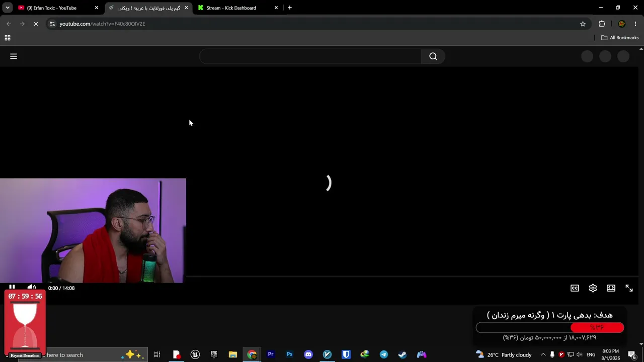
Task: Open Task View on the taskbar
Action: [x=157, y=354]
